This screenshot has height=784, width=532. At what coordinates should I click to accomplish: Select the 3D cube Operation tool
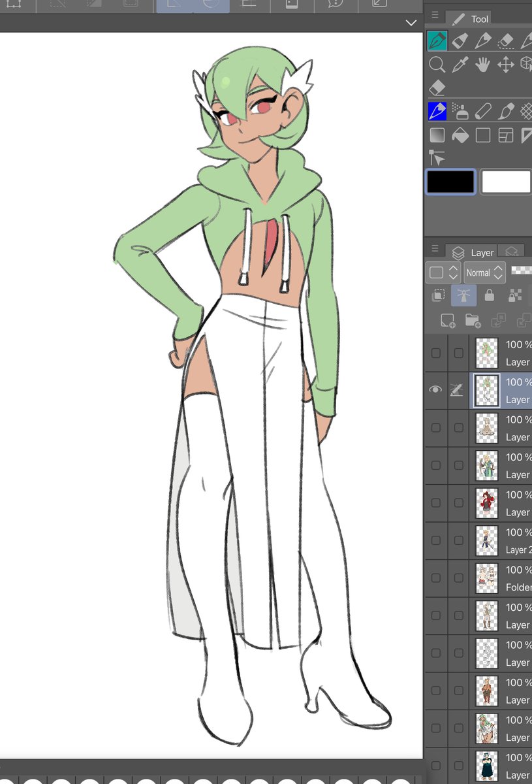coord(526,64)
